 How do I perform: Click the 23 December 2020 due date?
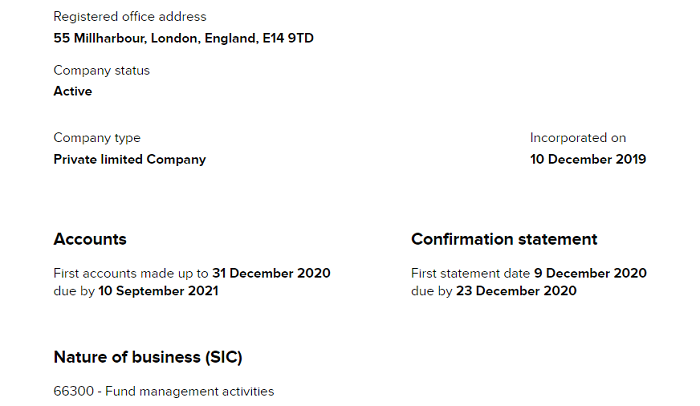[x=516, y=291]
